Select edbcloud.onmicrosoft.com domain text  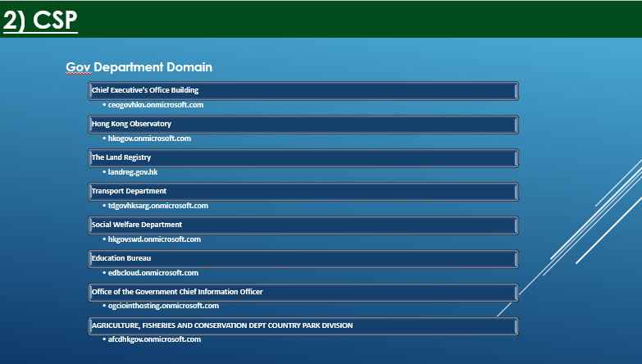point(153,273)
